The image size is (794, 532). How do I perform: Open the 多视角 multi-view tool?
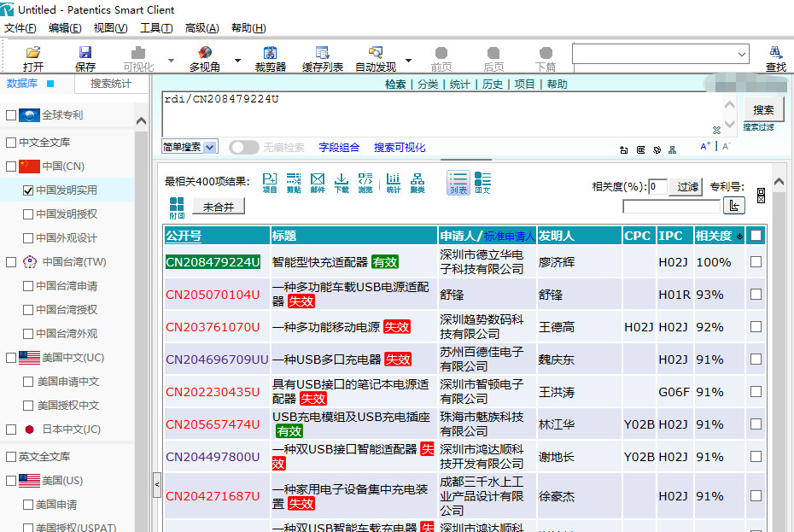tap(205, 59)
